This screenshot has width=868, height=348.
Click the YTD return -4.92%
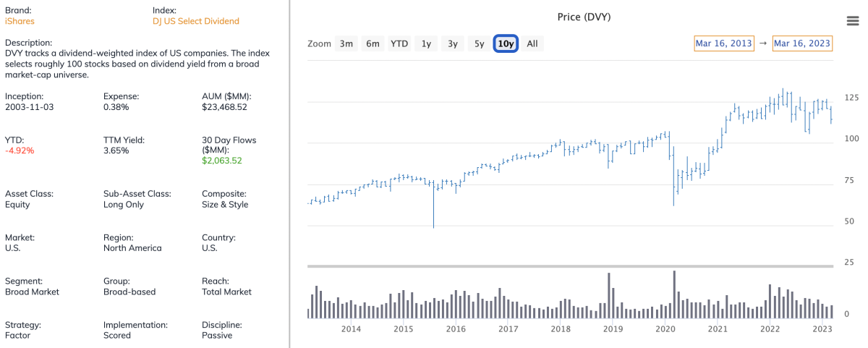coord(20,150)
